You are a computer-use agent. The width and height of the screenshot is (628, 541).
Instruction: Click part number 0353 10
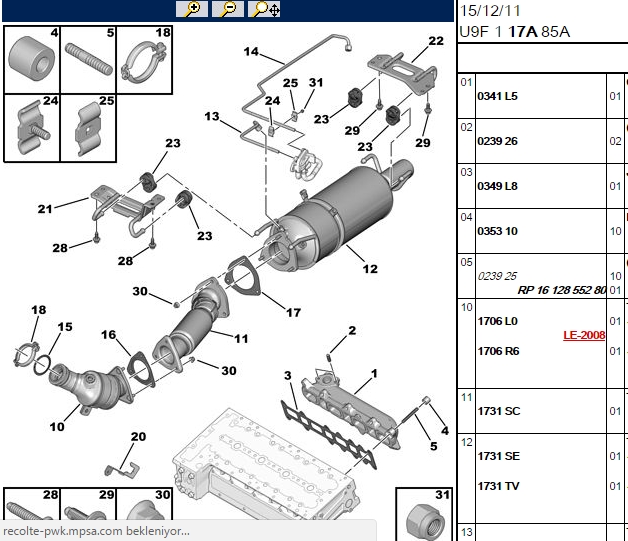click(x=497, y=231)
